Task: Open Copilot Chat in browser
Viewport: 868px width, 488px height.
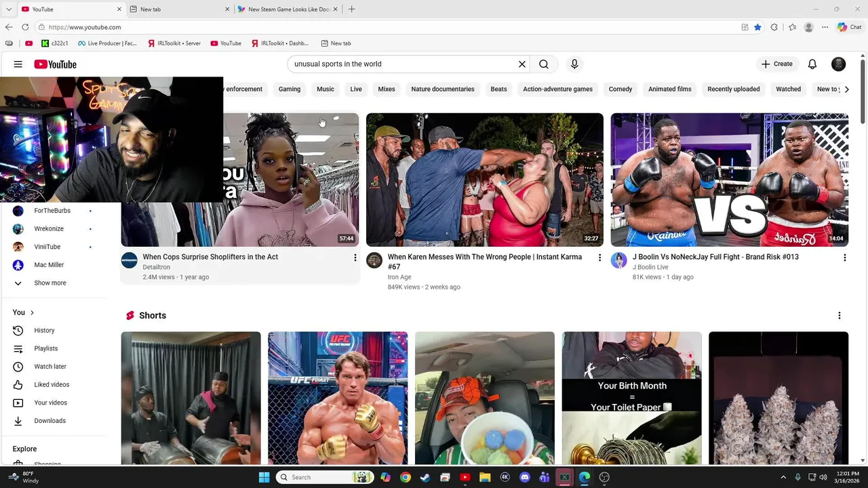Action: point(849,27)
